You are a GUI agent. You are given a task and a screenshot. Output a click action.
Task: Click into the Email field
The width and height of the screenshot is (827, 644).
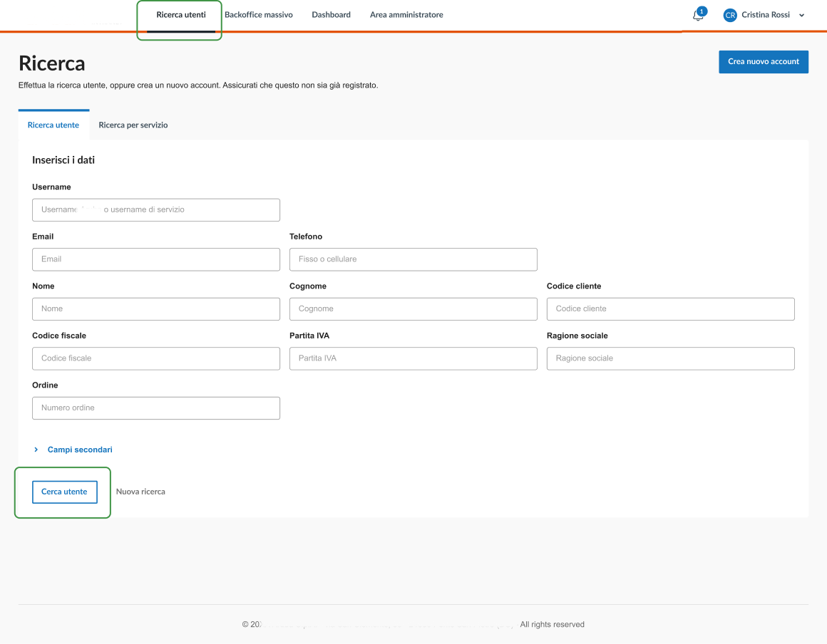(155, 259)
